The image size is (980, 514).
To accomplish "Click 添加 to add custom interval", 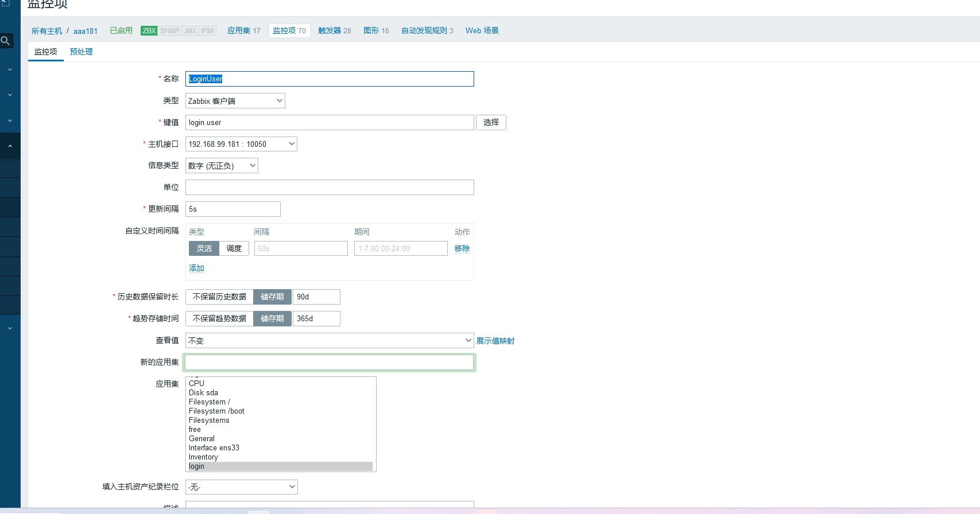I will tap(196, 268).
